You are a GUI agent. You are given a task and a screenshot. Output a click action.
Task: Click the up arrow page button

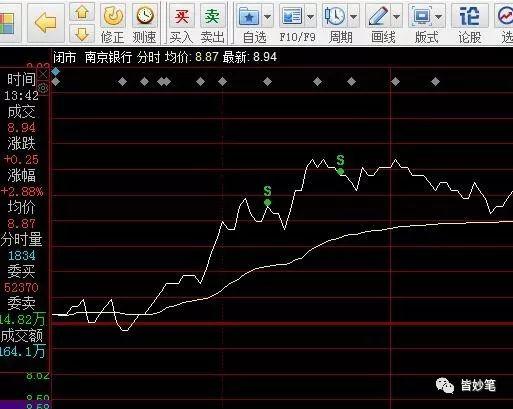pos(82,13)
